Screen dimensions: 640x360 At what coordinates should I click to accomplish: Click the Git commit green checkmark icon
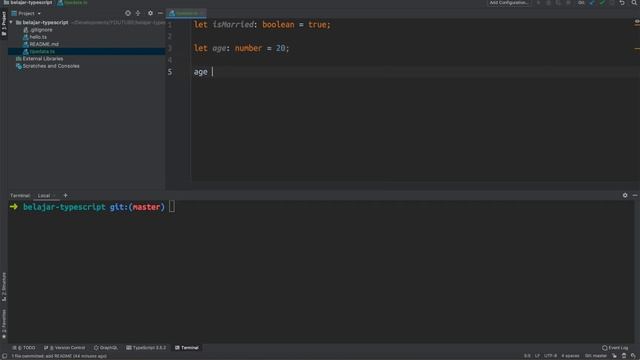[602, 3]
